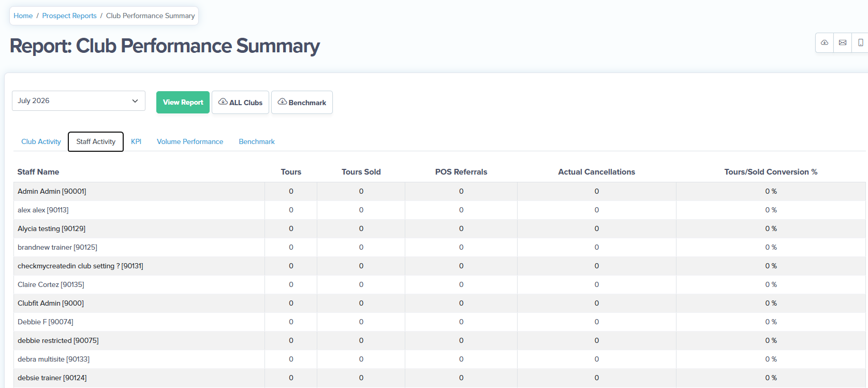Switch to Volume Performance tab
The height and width of the screenshot is (388, 868).
[190, 141]
